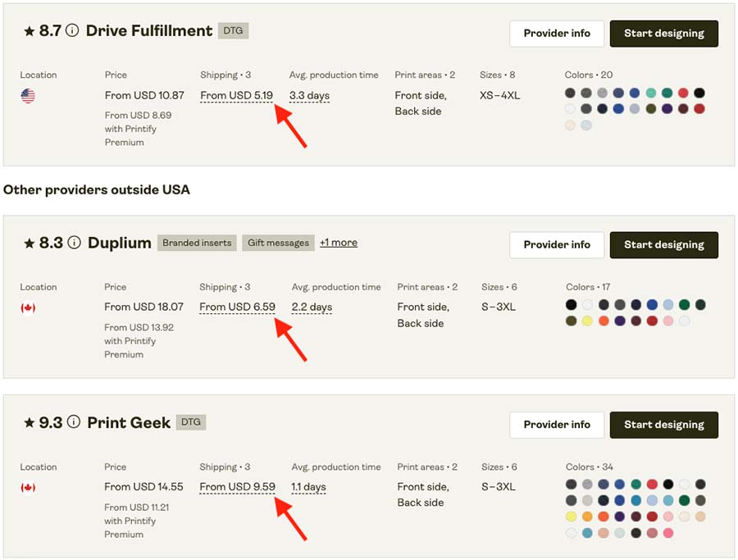Click the XS–4XL size range

click(499, 96)
